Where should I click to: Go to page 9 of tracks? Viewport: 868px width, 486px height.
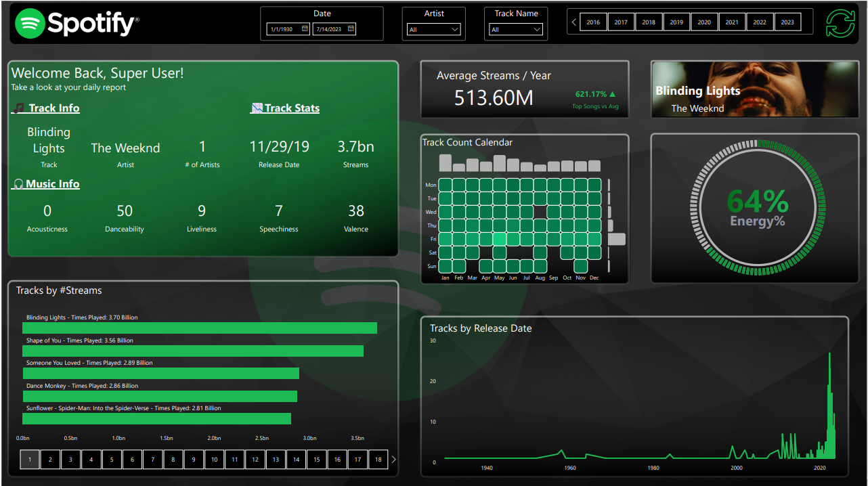coord(194,460)
